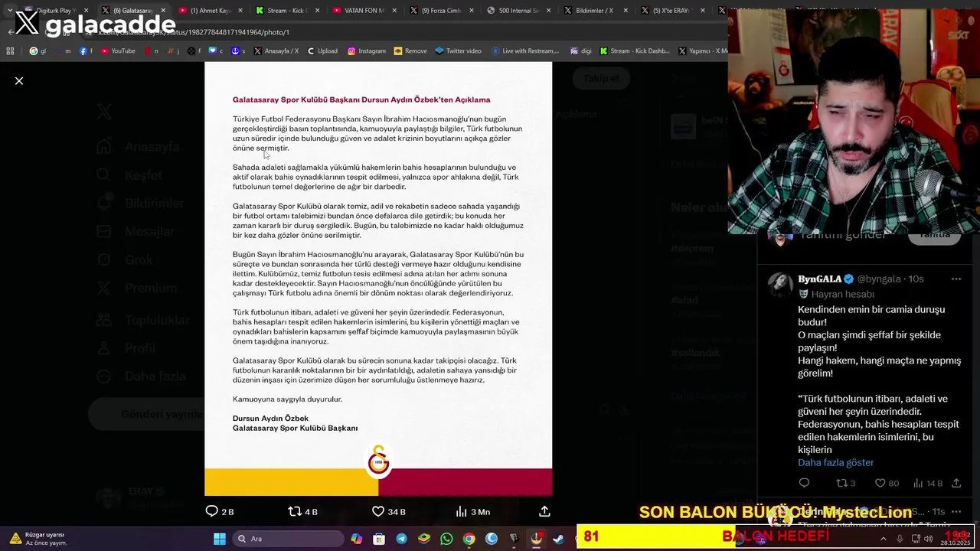Open the Twitter video bookmark

[x=458, y=51]
